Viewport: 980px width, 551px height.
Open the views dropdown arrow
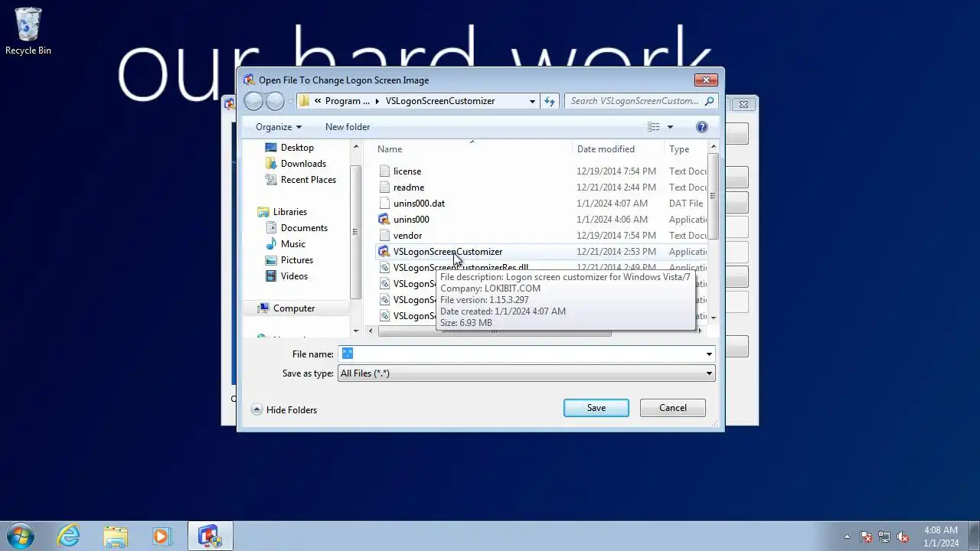tap(670, 127)
